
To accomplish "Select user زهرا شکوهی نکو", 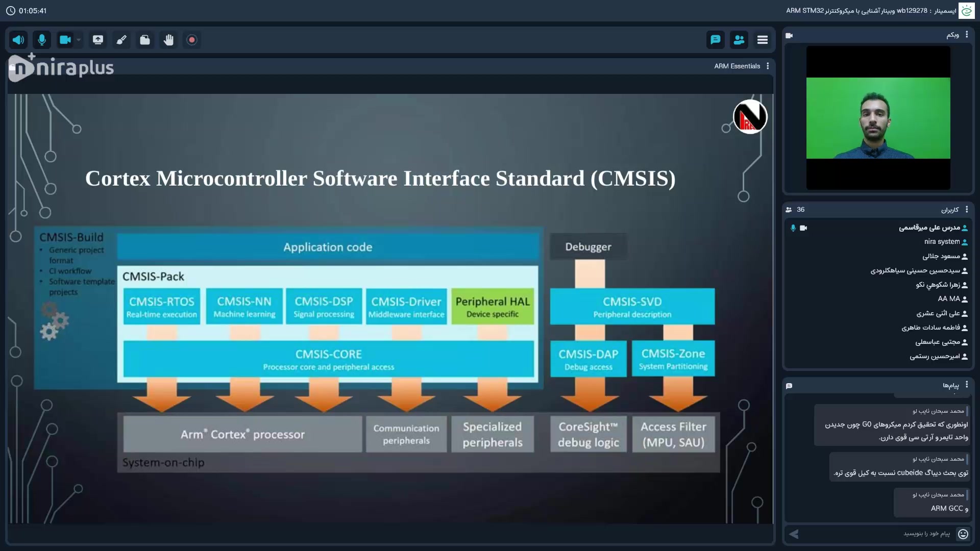I will point(878,285).
